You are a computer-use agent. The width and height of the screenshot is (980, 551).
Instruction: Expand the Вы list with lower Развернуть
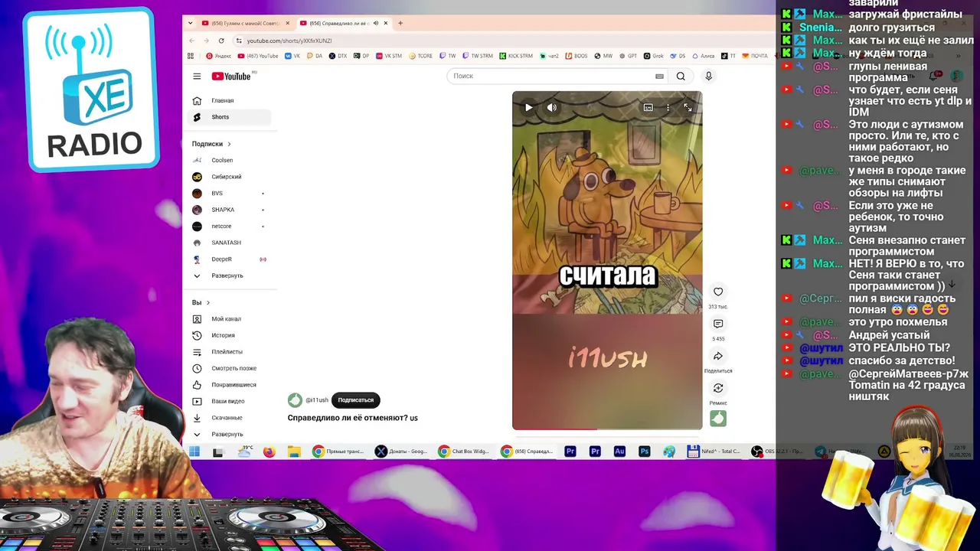[x=230, y=434]
